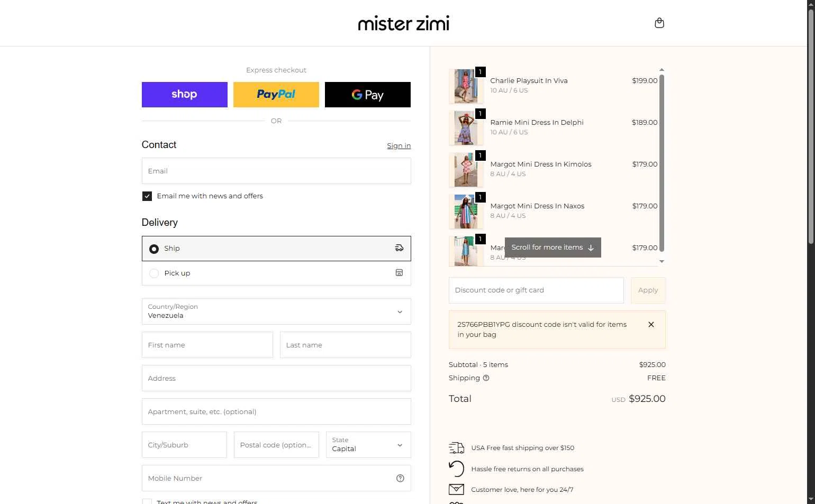The height and width of the screenshot is (504, 815).
Task: Focus the City/Suburb field
Action: click(184, 445)
